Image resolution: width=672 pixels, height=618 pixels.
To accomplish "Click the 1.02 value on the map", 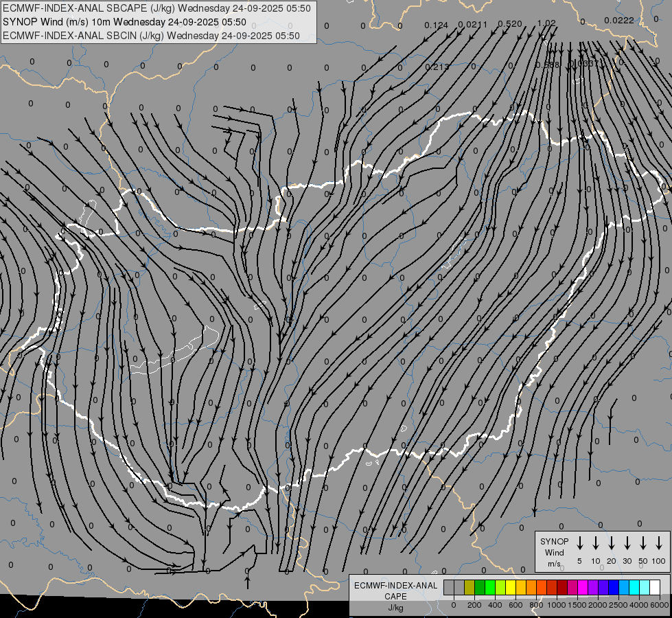I will click(x=546, y=23).
